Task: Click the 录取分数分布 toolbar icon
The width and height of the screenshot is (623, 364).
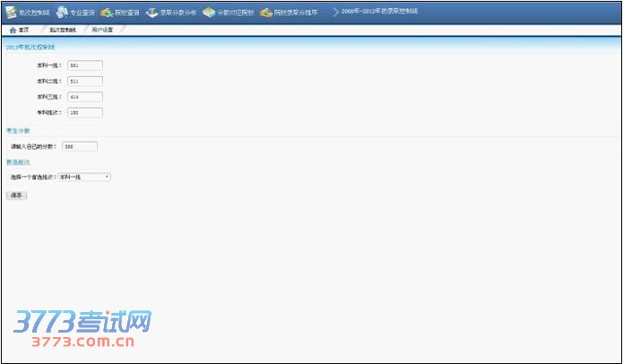Action: 152,13
